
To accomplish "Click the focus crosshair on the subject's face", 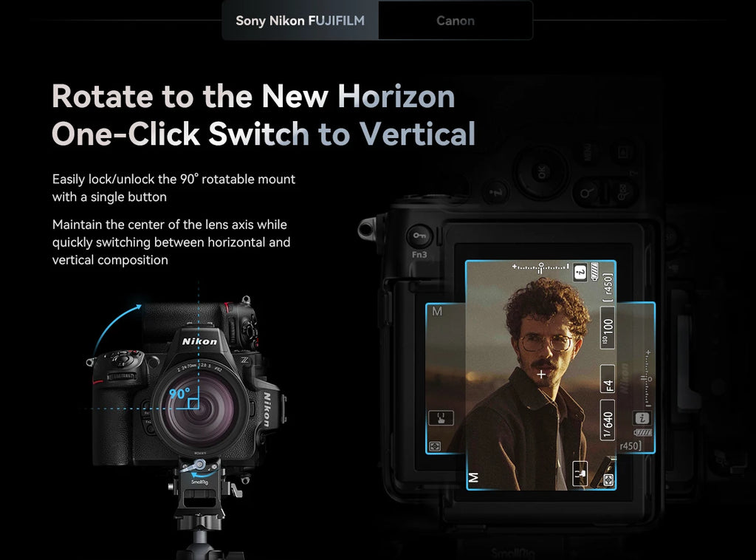I will tap(541, 373).
